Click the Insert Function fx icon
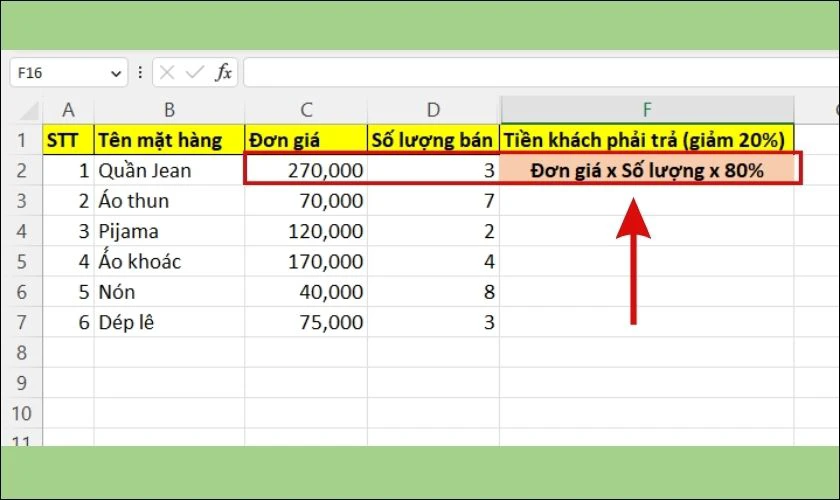 coord(223,72)
